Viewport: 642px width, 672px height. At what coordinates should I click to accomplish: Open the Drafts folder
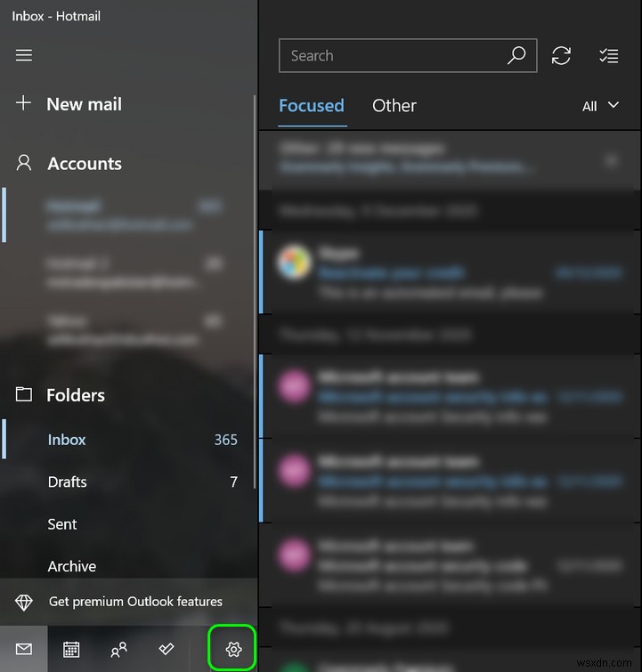[x=128, y=482]
